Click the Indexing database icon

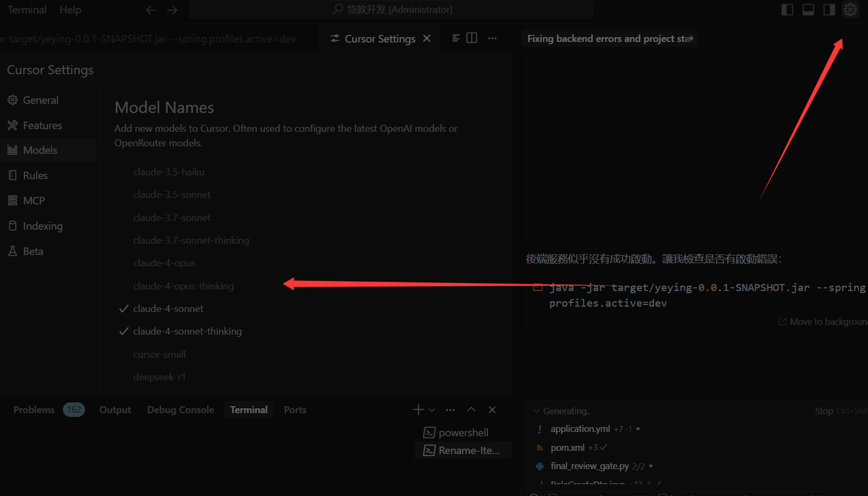click(12, 226)
